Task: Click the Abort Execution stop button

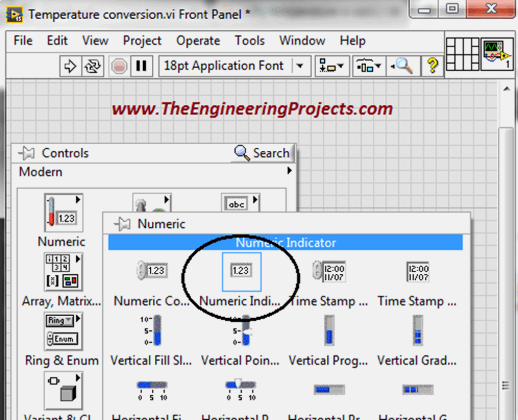Action: (119, 66)
